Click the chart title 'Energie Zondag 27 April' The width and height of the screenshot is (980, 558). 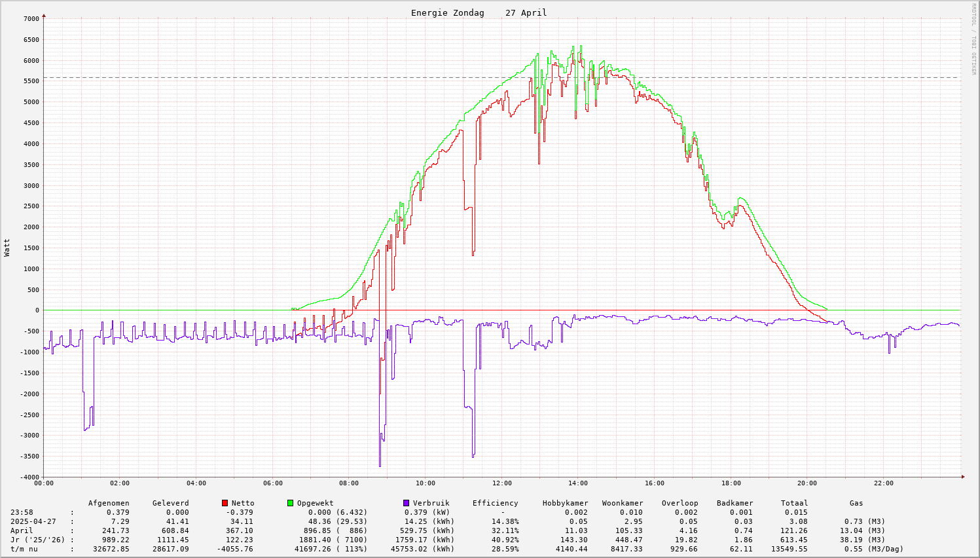coord(479,12)
